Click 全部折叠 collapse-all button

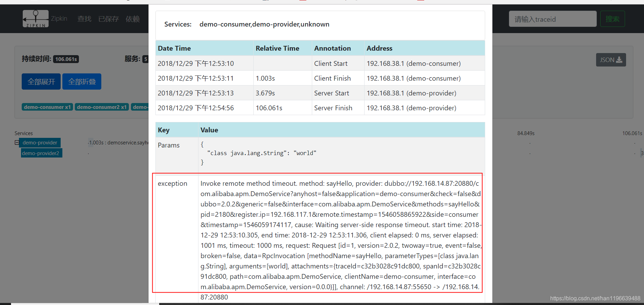pos(82,82)
